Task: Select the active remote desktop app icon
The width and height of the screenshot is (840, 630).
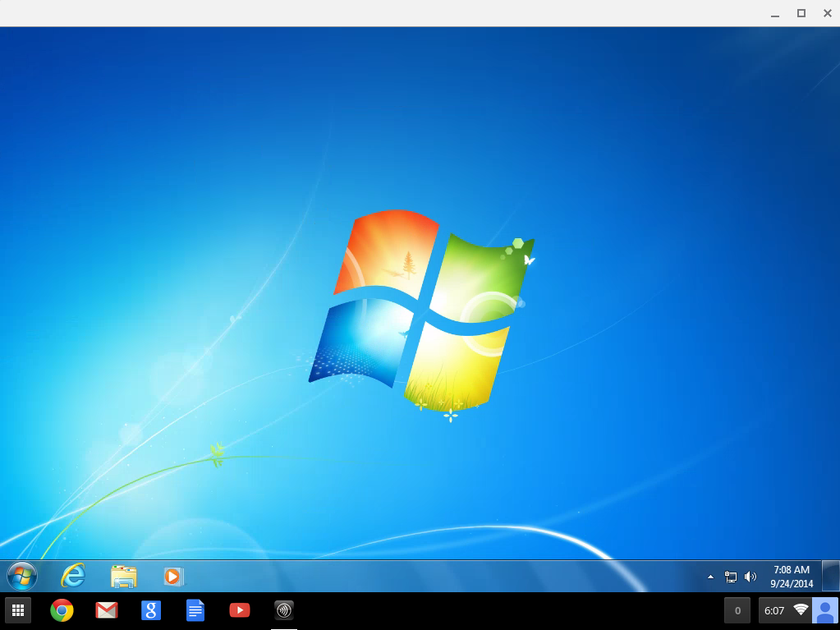Action: (284, 610)
